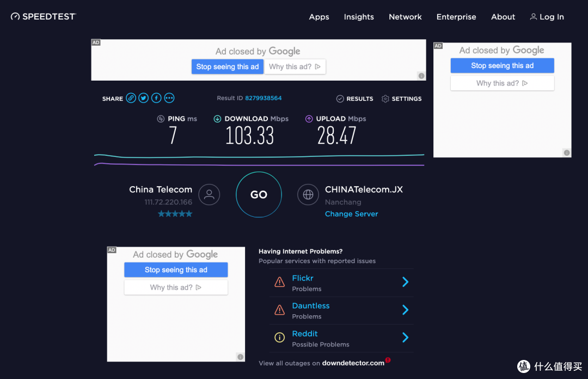
Task: Click the globe server icon
Action: (x=308, y=194)
